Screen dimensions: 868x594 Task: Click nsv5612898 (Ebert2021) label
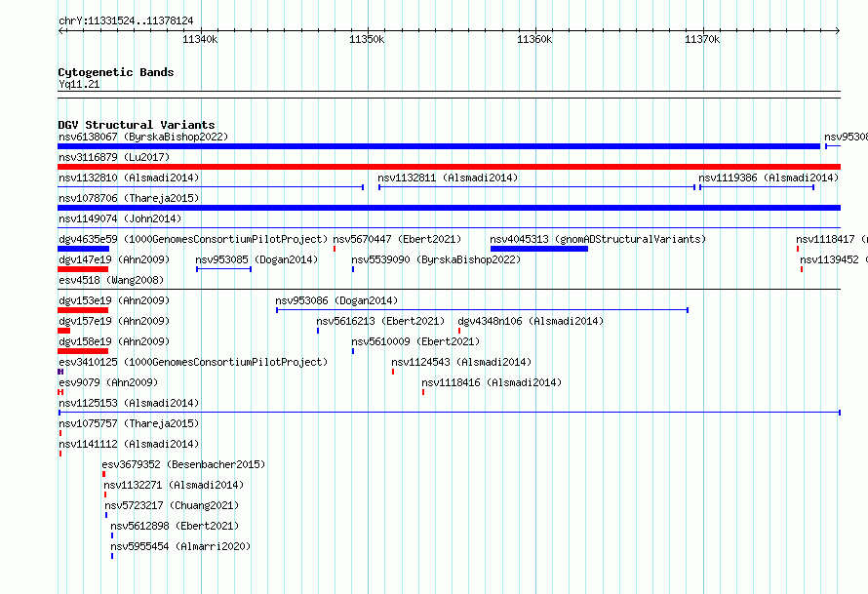(x=175, y=526)
